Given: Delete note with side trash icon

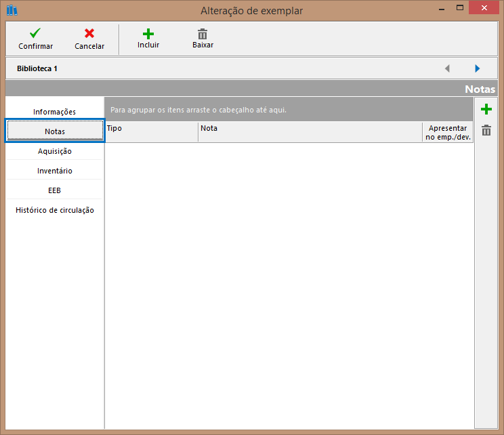Looking at the screenshot, I should [486, 130].
